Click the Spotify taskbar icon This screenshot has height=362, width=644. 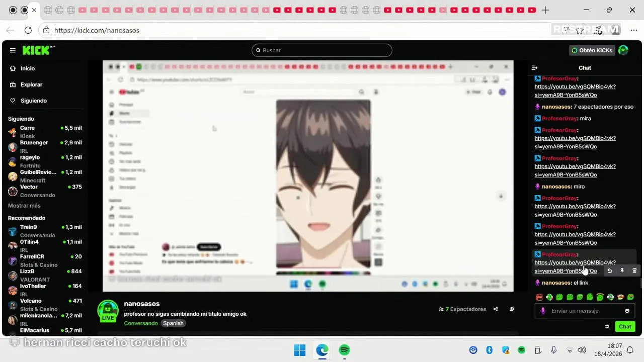pyautogui.click(x=344, y=350)
